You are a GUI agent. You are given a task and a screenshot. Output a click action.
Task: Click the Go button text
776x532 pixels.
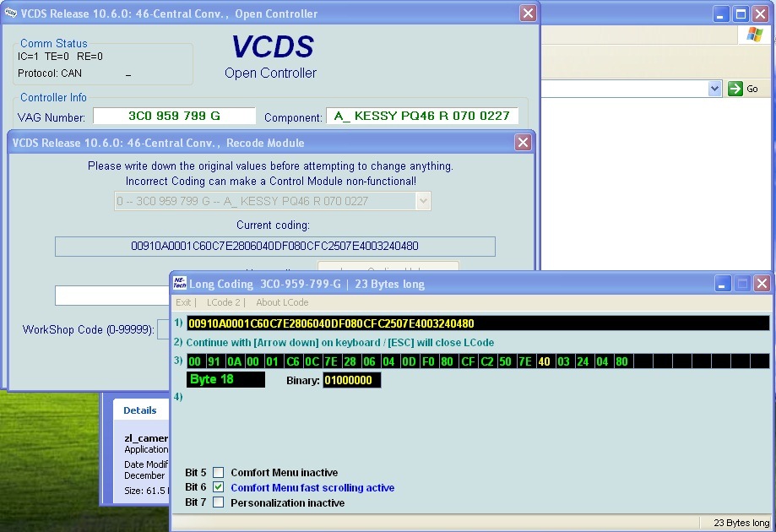click(752, 89)
